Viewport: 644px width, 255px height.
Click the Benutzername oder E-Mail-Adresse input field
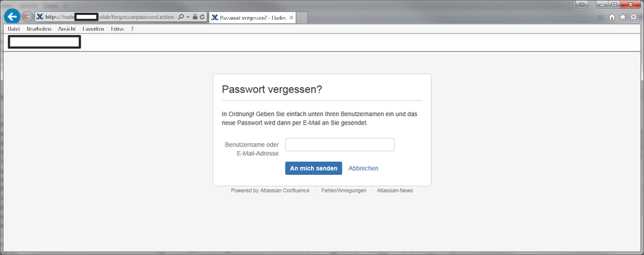point(340,145)
